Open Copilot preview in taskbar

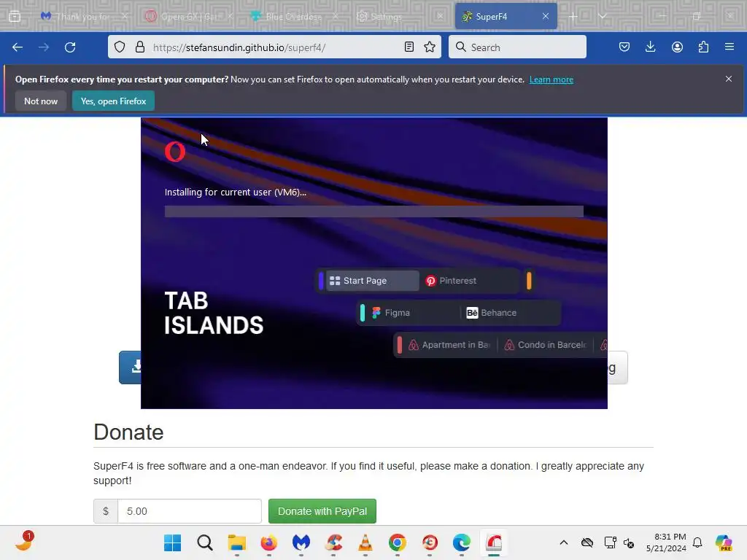tap(724, 542)
